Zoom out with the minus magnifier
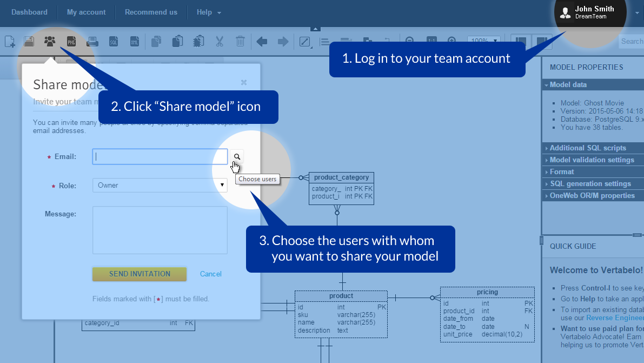 click(409, 41)
